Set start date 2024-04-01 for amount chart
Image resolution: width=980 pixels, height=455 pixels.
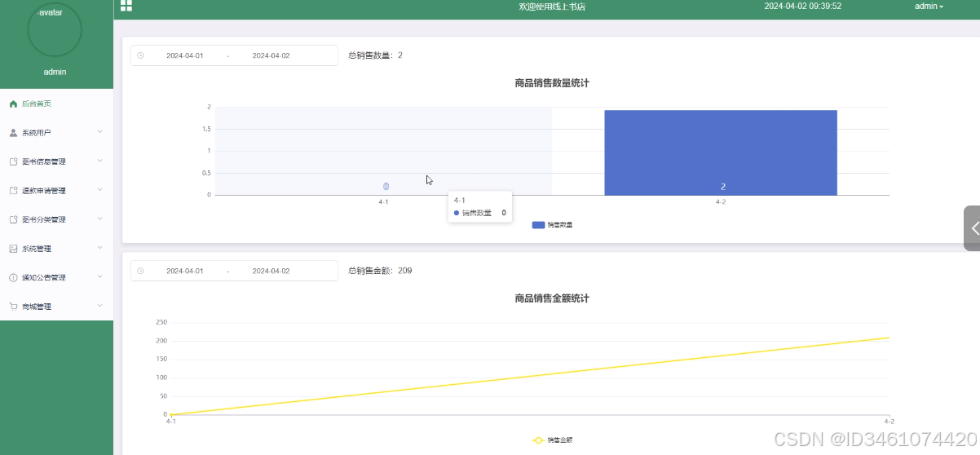tap(185, 271)
